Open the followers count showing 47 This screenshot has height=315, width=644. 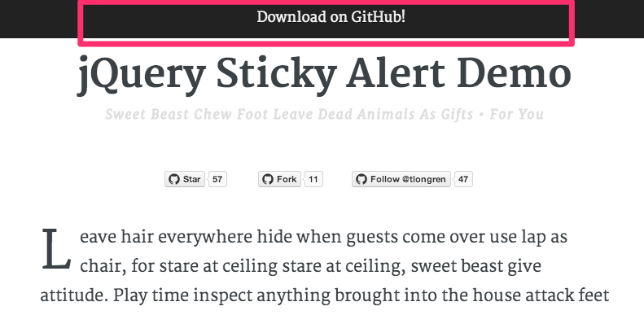click(463, 179)
